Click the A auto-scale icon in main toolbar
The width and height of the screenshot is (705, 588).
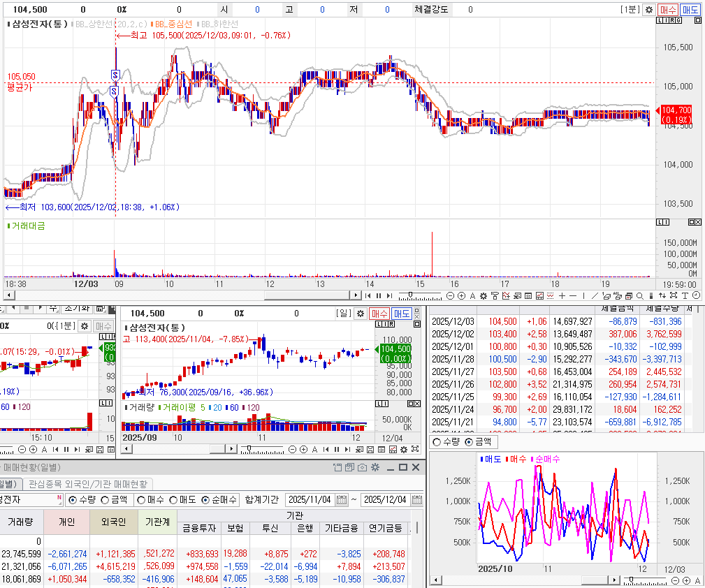coord(473,295)
